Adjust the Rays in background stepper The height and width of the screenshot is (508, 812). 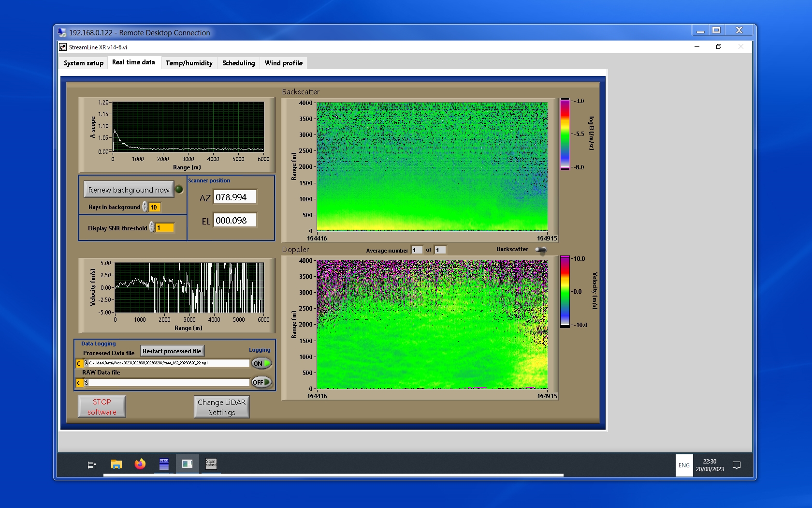click(x=145, y=207)
